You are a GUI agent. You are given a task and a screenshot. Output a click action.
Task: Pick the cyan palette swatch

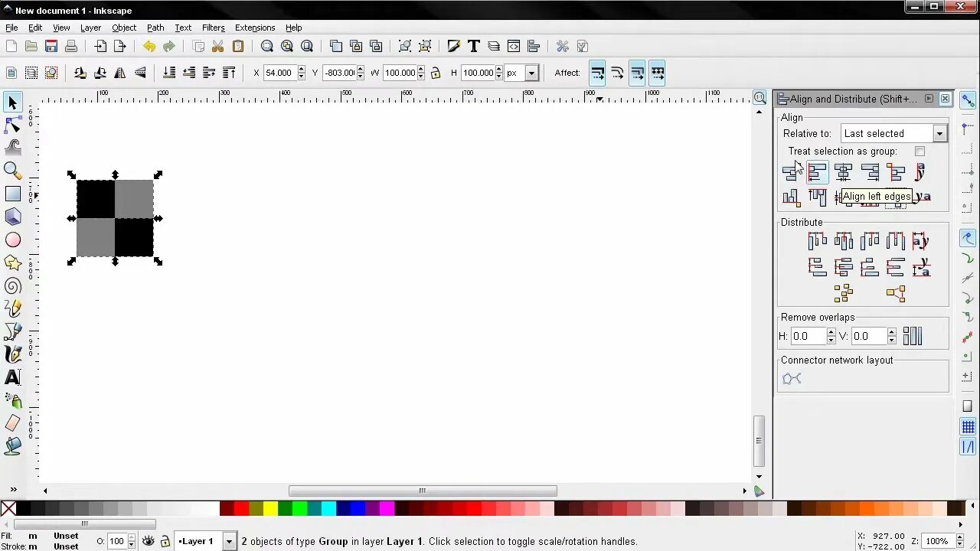(x=328, y=509)
